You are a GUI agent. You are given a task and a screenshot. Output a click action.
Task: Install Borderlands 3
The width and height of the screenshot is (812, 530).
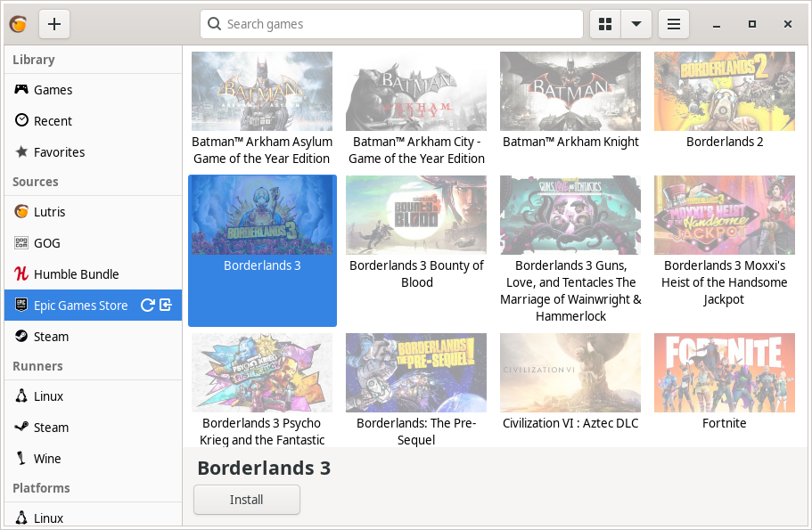(x=246, y=500)
